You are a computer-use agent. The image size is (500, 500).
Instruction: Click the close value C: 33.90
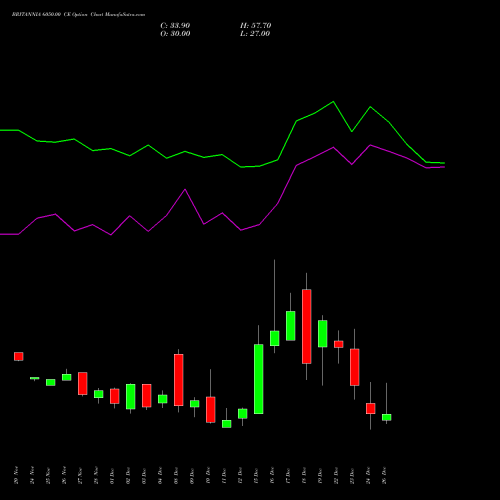tap(175, 26)
